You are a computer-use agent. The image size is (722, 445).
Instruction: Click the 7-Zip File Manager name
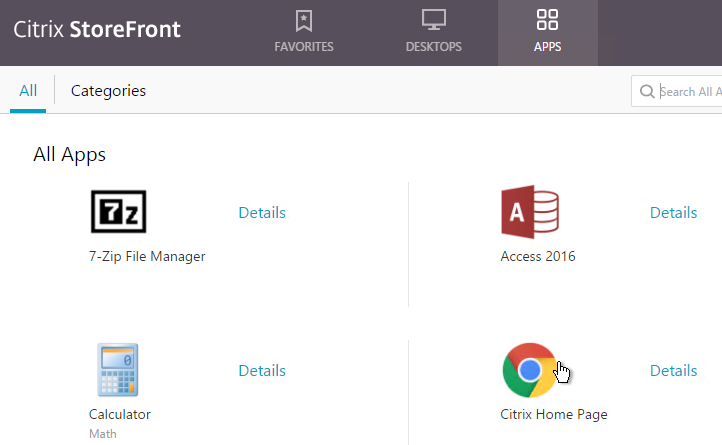click(x=147, y=256)
